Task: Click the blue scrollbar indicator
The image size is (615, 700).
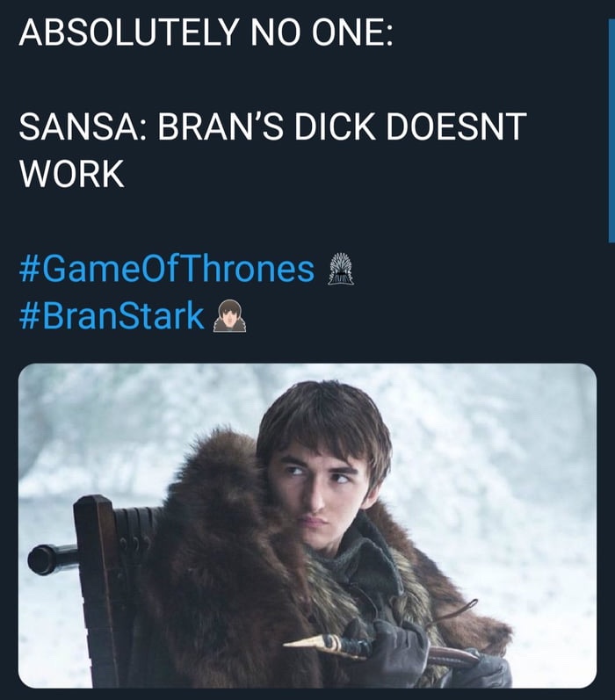Action: (611, 131)
